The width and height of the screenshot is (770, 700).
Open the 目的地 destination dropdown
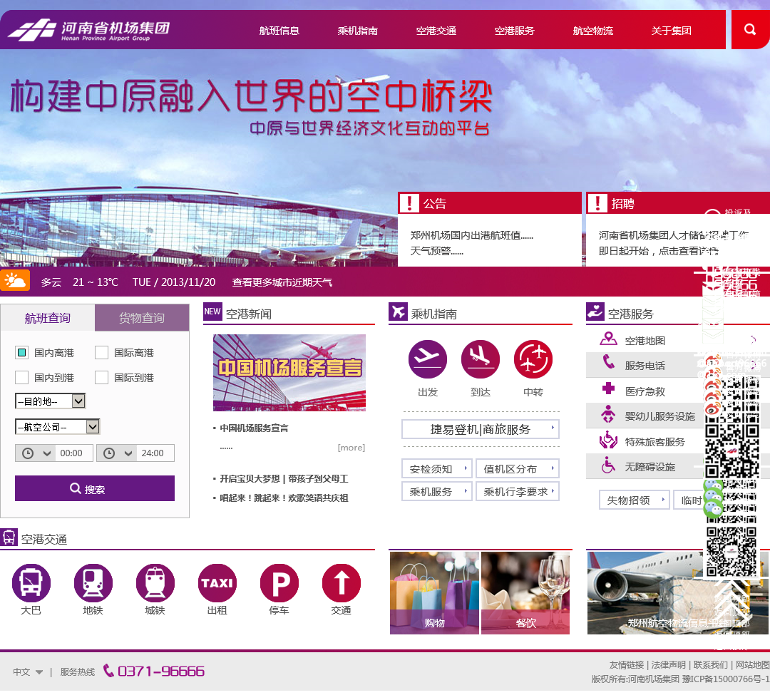click(x=51, y=401)
